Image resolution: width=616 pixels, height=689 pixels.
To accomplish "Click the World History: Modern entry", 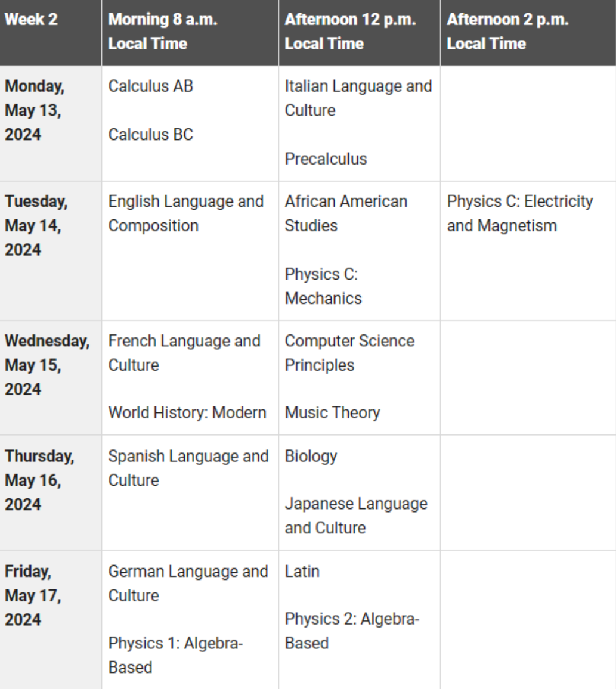I will tap(187, 412).
